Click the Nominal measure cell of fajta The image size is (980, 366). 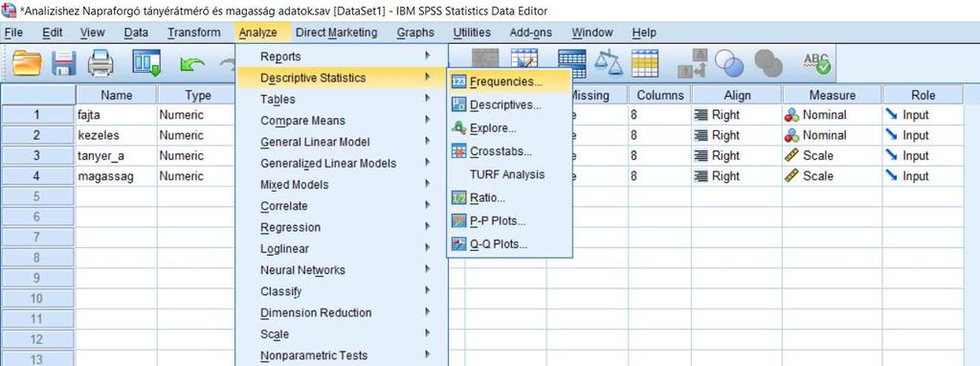point(832,115)
